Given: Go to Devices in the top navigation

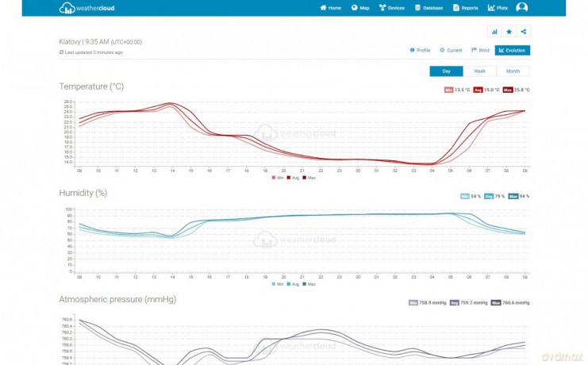Looking at the screenshot, I should click(x=392, y=8).
